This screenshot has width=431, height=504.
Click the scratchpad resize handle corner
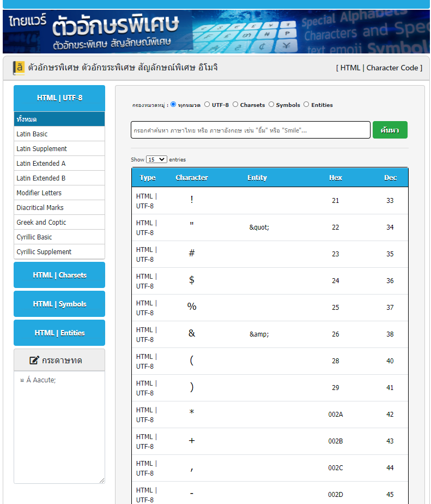coord(102,481)
